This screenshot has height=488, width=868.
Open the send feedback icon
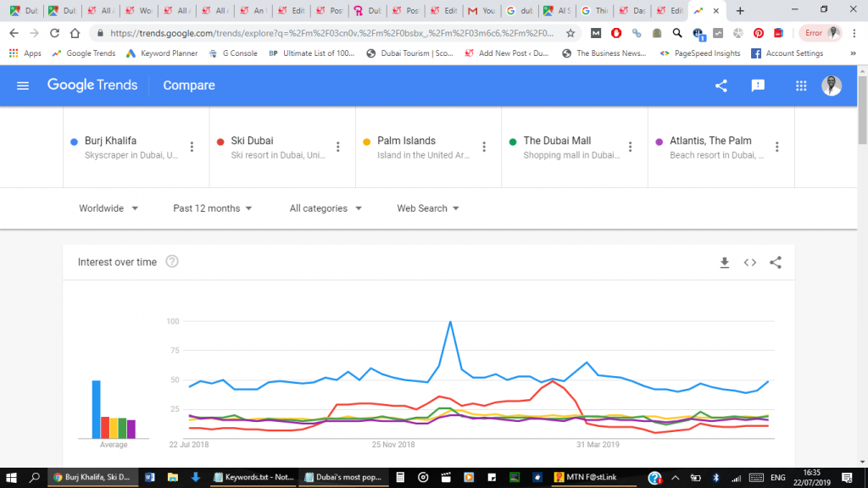pos(758,86)
